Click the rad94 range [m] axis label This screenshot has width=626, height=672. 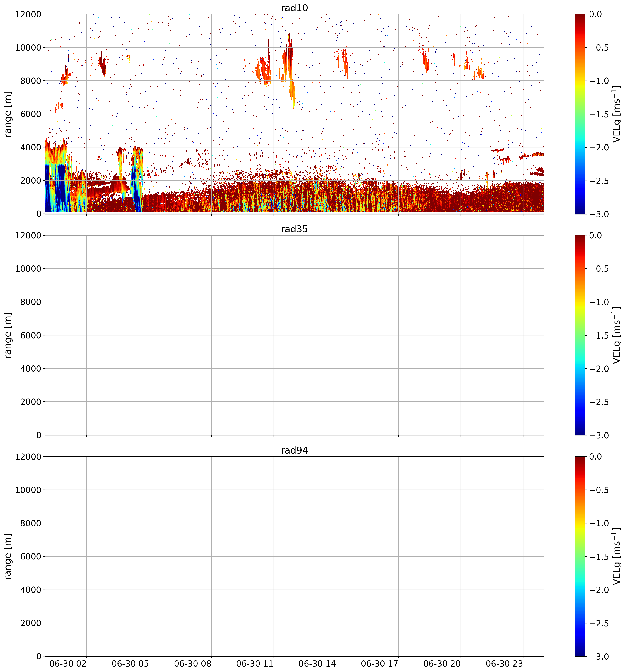[x=8, y=556]
